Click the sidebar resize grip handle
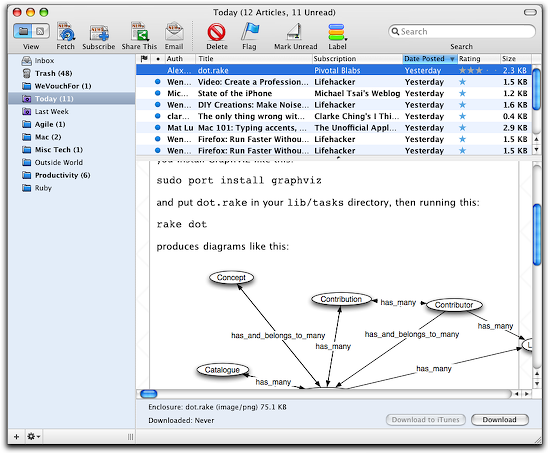Viewport: 550px width, 454px height. click(130, 437)
